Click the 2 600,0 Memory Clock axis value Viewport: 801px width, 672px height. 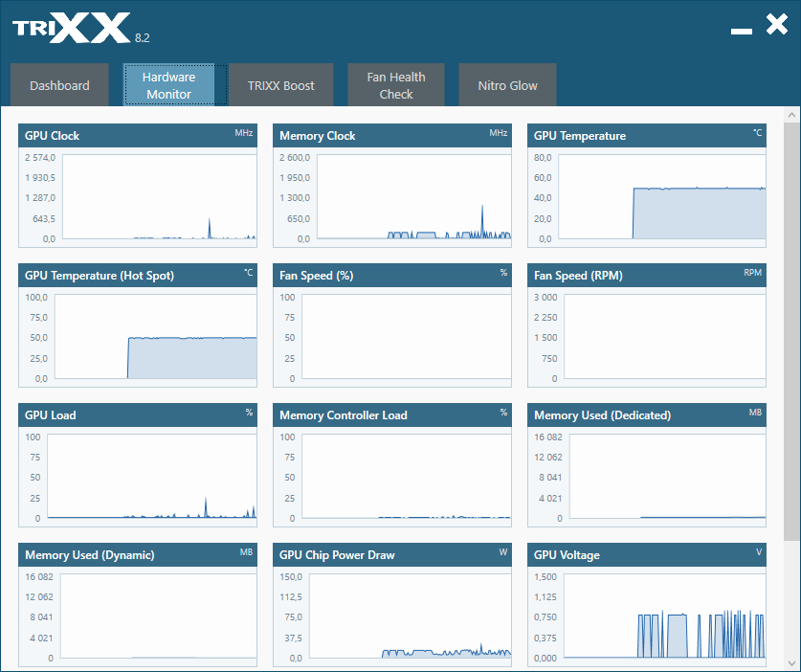(294, 157)
